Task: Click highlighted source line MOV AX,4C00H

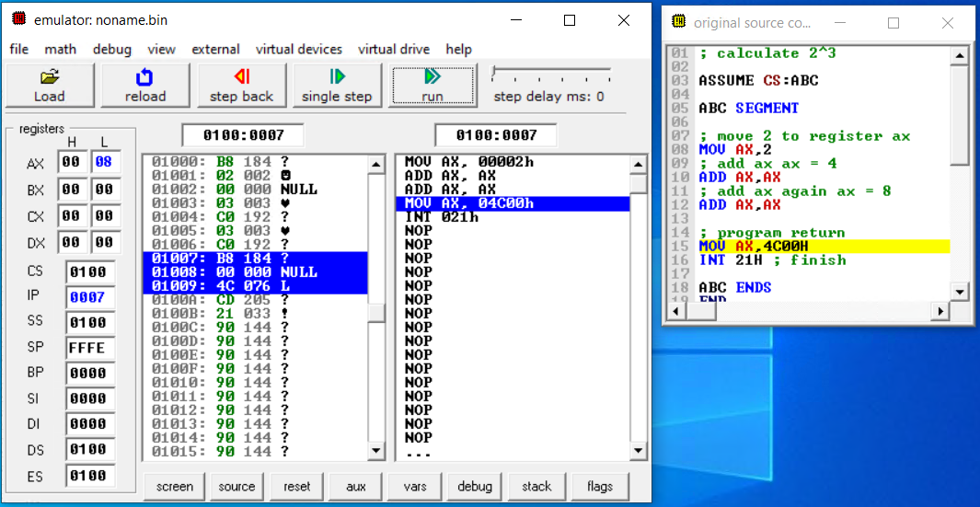Action: pos(824,246)
